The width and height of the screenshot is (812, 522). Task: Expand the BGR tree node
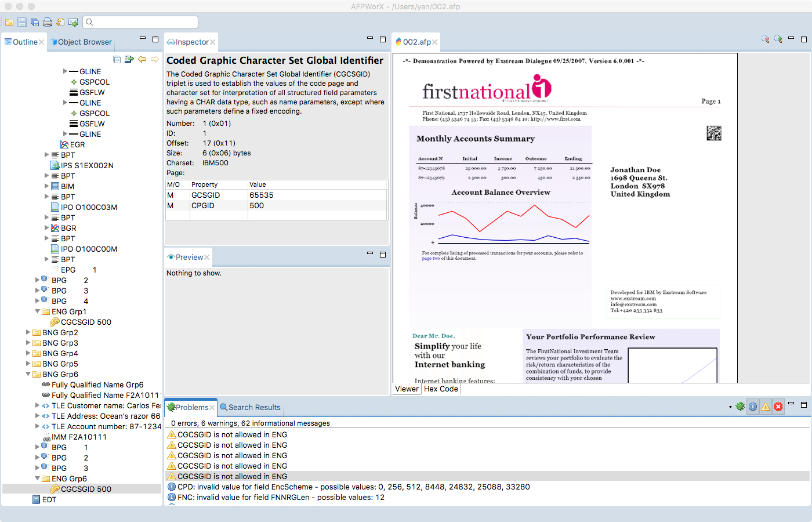[x=47, y=228]
